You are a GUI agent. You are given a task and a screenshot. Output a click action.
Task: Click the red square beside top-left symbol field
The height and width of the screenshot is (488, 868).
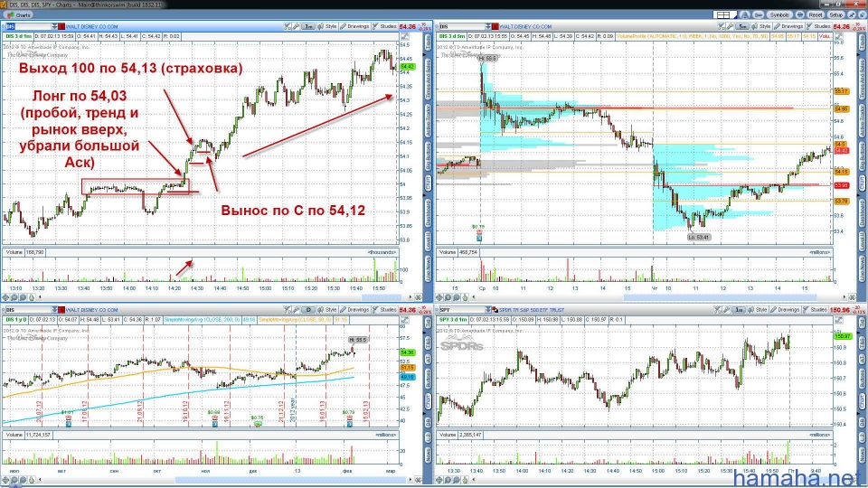click(62, 26)
